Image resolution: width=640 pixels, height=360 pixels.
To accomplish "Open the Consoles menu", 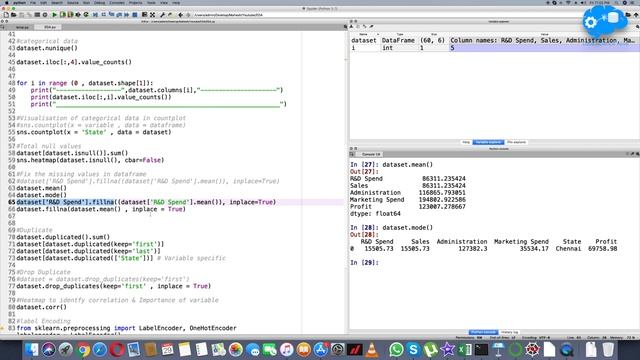I will [x=117, y=3].
